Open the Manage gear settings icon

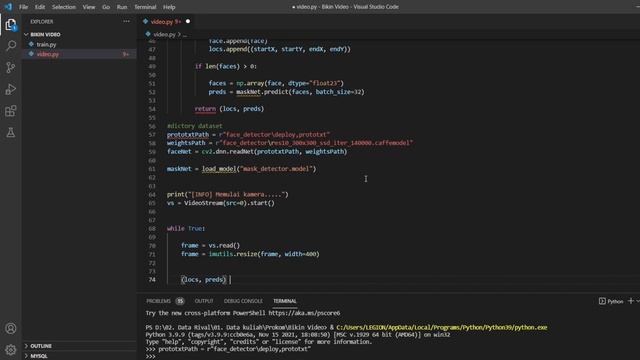click(11, 350)
